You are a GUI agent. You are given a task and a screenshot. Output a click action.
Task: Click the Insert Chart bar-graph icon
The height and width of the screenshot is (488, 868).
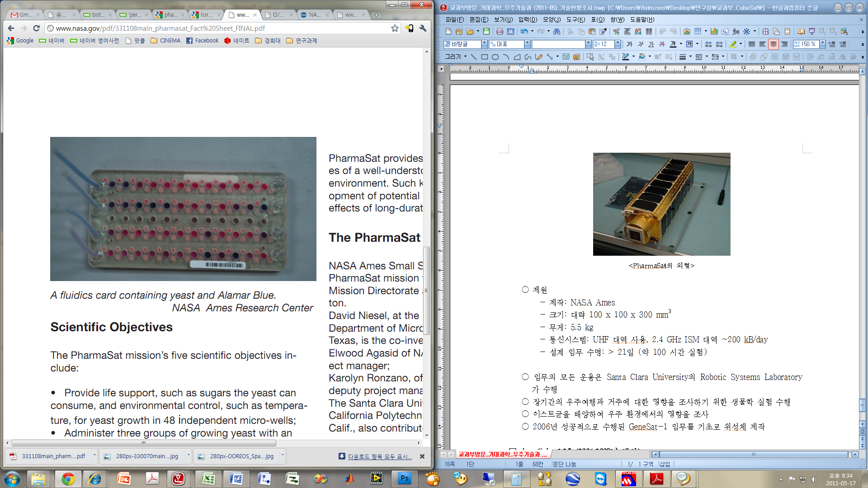714,32
